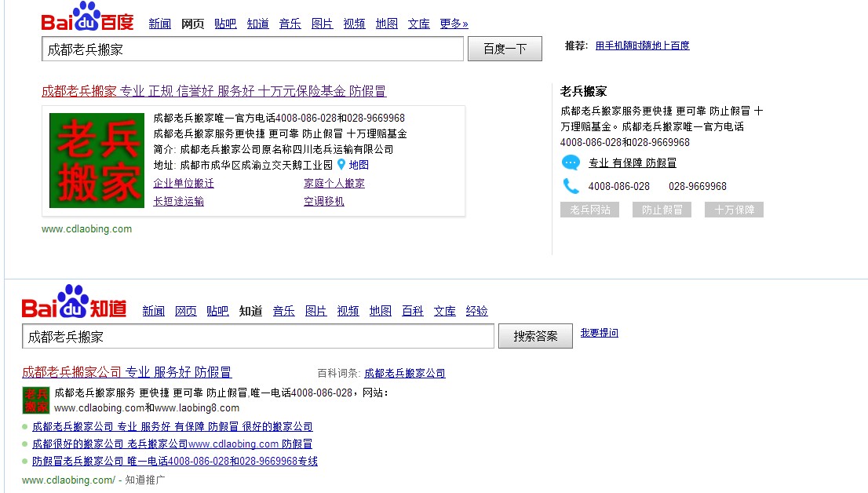The height and width of the screenshot is (493, 868).
Task: Select the 防止假冒 gray button
Action: tap(662, 210)
